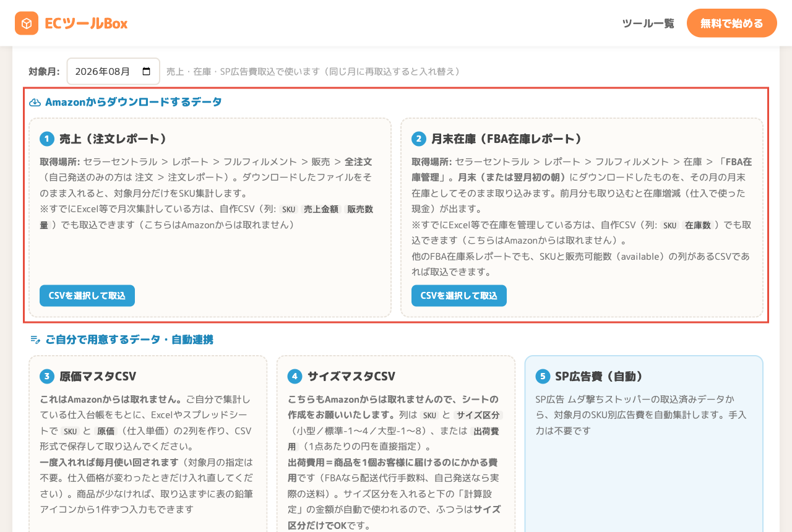Click the 在庫数 column tag in inventory card
Image resolution: width=792 pixels, height=532 pixels.
tap(697, 225)
